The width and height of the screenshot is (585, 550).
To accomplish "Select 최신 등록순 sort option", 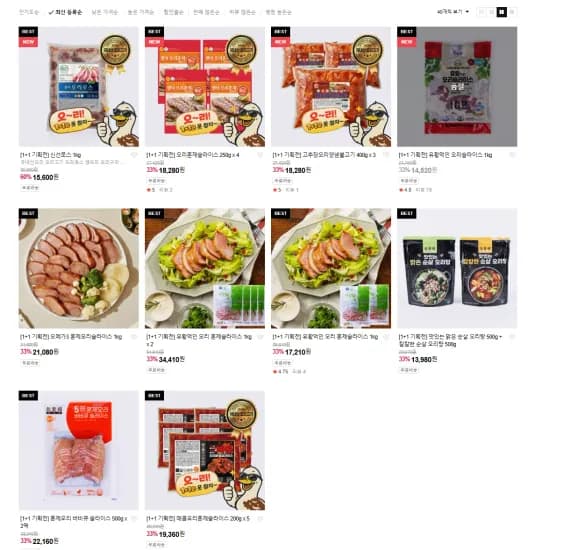I will pyautogui.click(x=66, y=12).
